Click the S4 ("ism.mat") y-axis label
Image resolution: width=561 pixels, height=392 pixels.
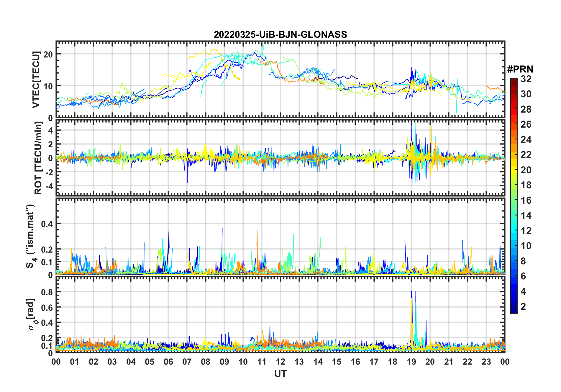pyautogui.click(x=31, y=236)
